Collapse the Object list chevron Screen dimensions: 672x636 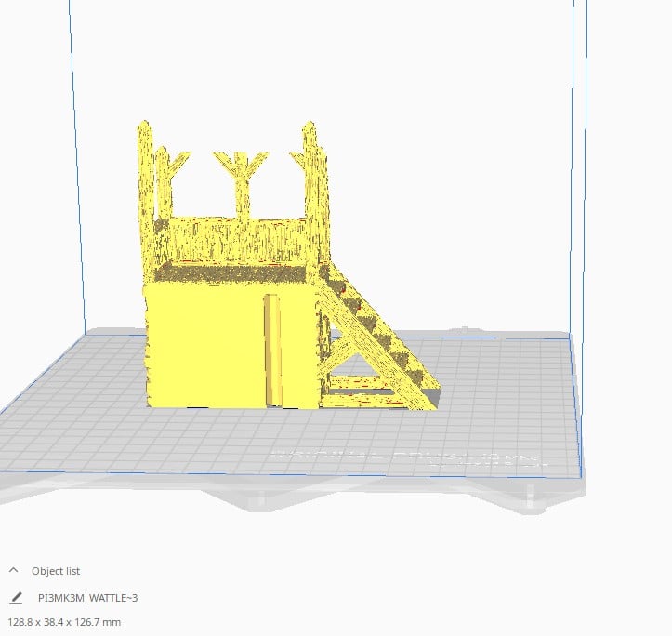tap(13, 570)
